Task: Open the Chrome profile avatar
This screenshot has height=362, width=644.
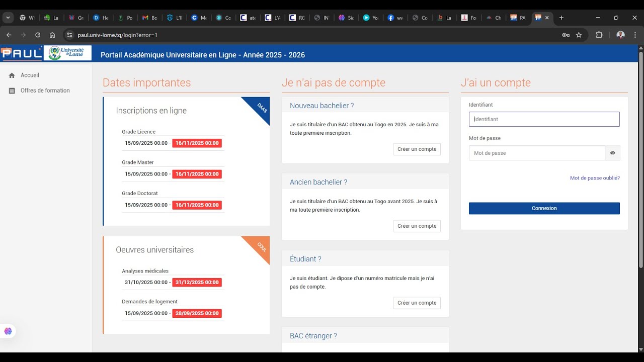Action: click(x=620, y=35)
